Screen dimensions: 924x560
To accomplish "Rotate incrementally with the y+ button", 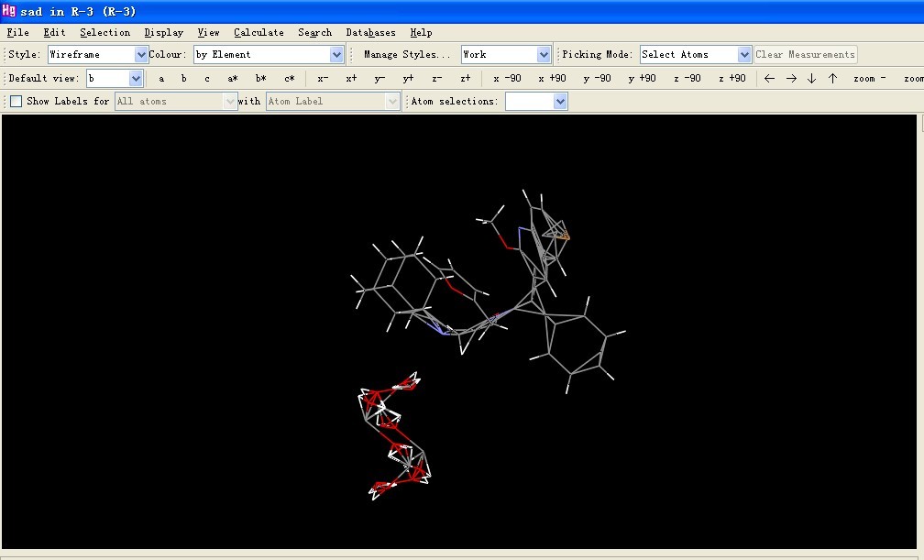I will (x=408, y=79).
